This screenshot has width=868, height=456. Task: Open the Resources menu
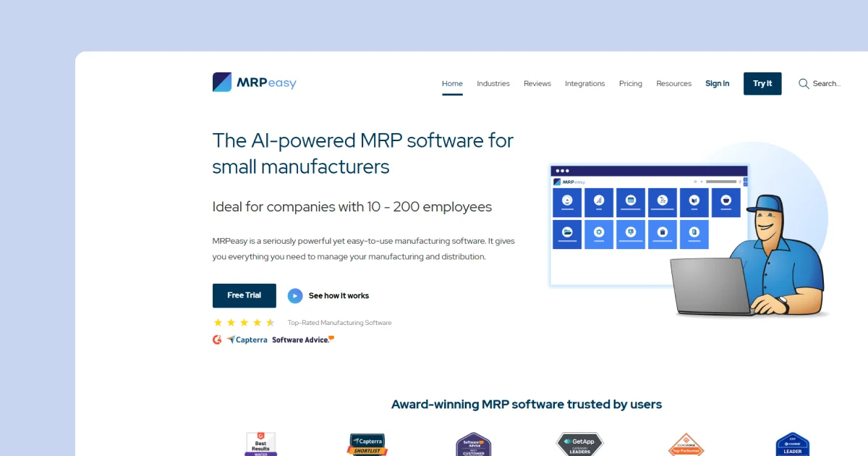[x=674, y=83]
